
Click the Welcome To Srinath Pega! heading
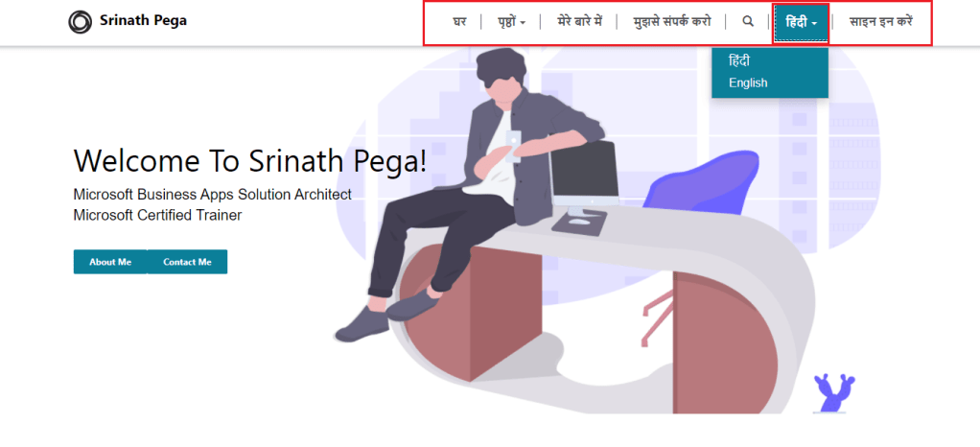[x=250, y=160]
